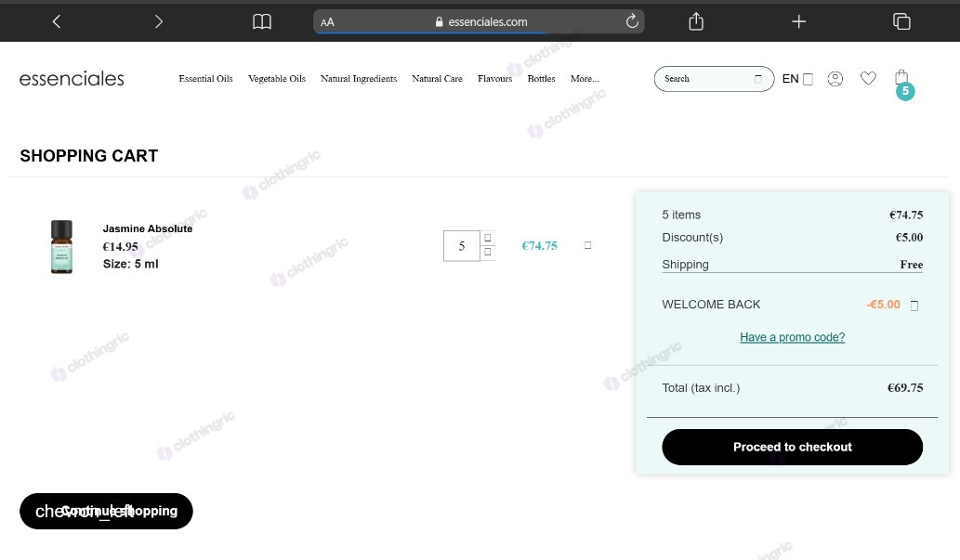Screen dimensions: 960x560
Task: Go back with the browser back arrow
Action: point(57,22)
